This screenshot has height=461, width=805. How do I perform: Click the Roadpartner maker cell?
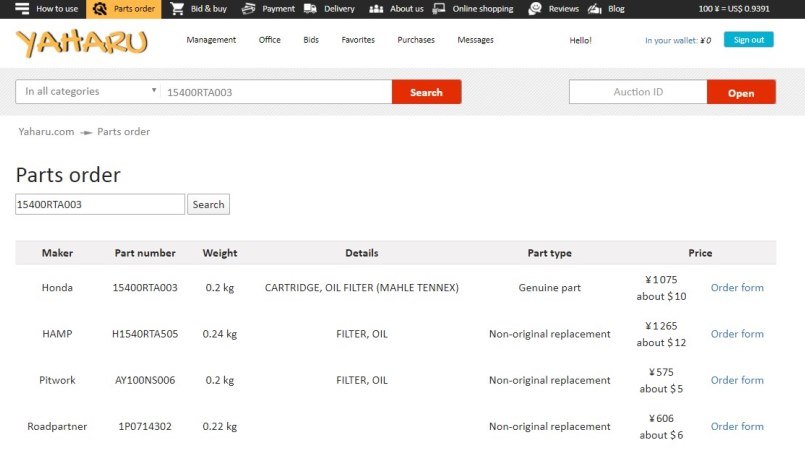click(57, 427)
